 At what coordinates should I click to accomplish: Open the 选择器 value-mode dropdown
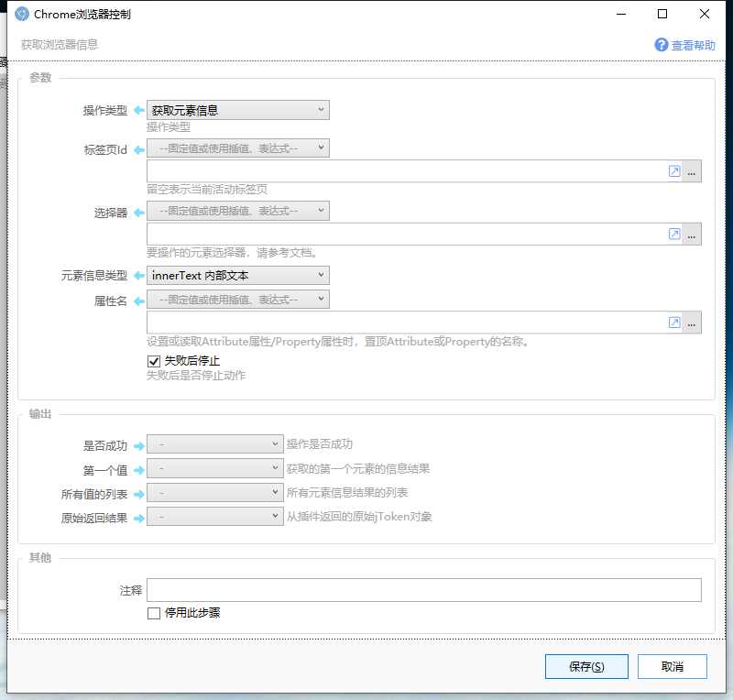(x=238, y=211)
